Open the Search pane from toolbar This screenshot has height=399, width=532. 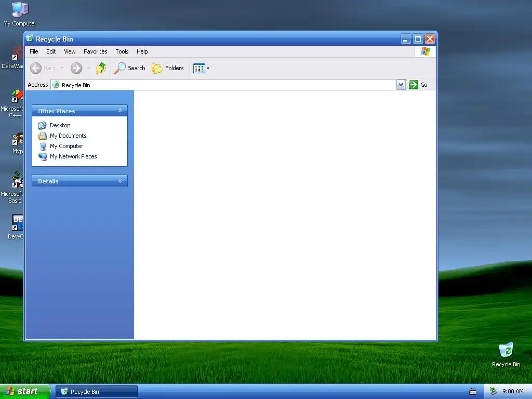(129, 68)
